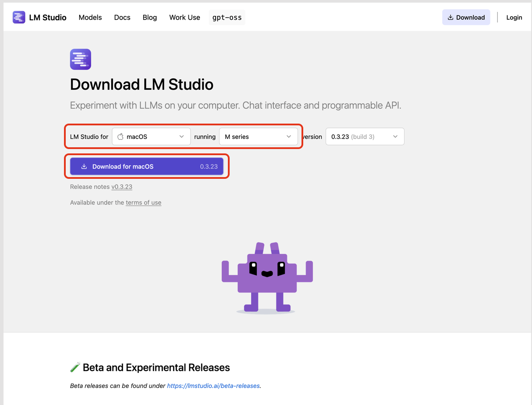Screen dimensions: 532x405
Task: Click the download arrow icon in the top-right button
Action: click(x=450, y=18)
